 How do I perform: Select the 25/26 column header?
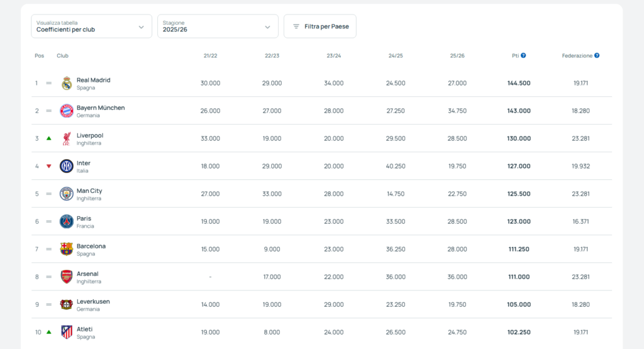(x=457, y=56)
